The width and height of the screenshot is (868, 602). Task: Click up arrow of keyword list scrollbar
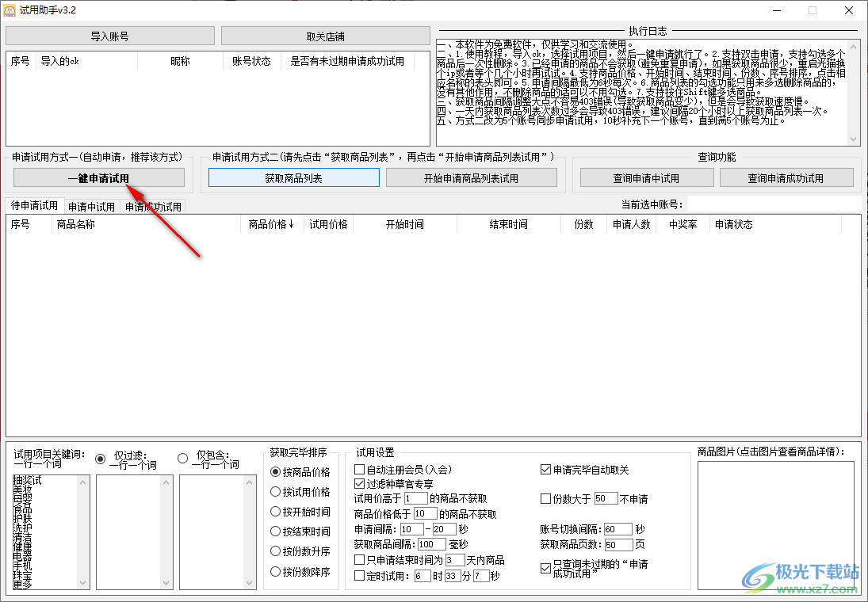(x=83, y=482)
